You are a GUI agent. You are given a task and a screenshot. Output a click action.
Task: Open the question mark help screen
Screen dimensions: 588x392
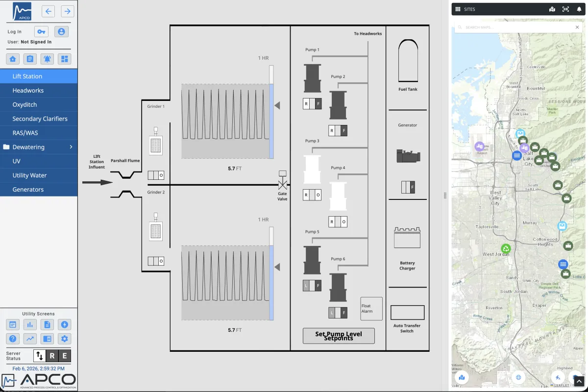click(x=13, y=339)
